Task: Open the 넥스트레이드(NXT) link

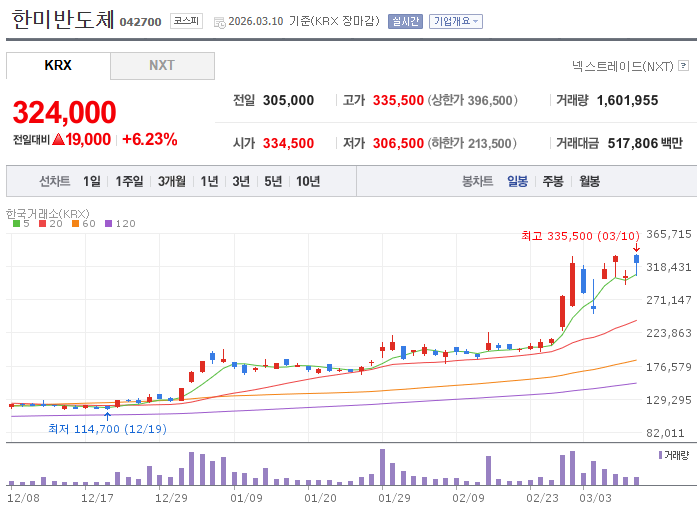Action: (622, 66)
